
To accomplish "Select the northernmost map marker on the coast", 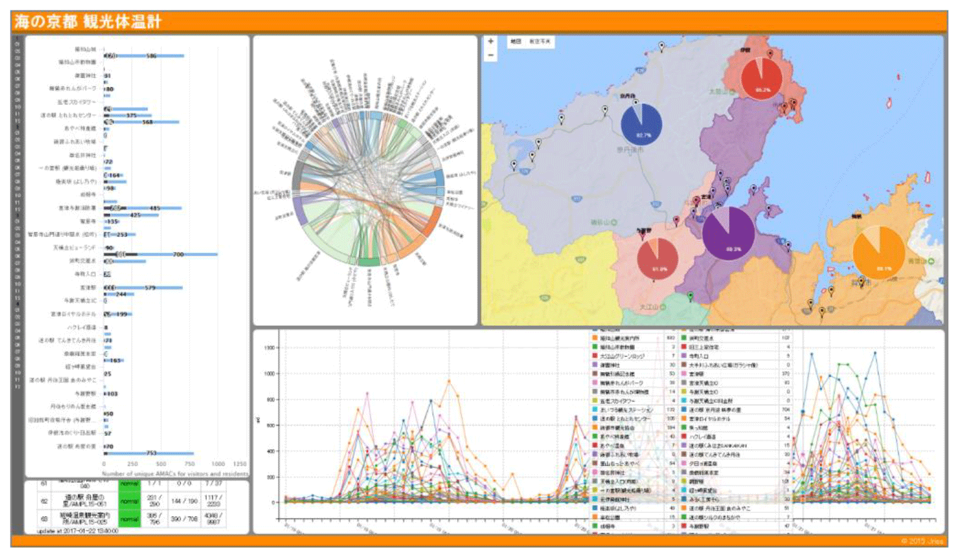I will click(x=661, y=46).
